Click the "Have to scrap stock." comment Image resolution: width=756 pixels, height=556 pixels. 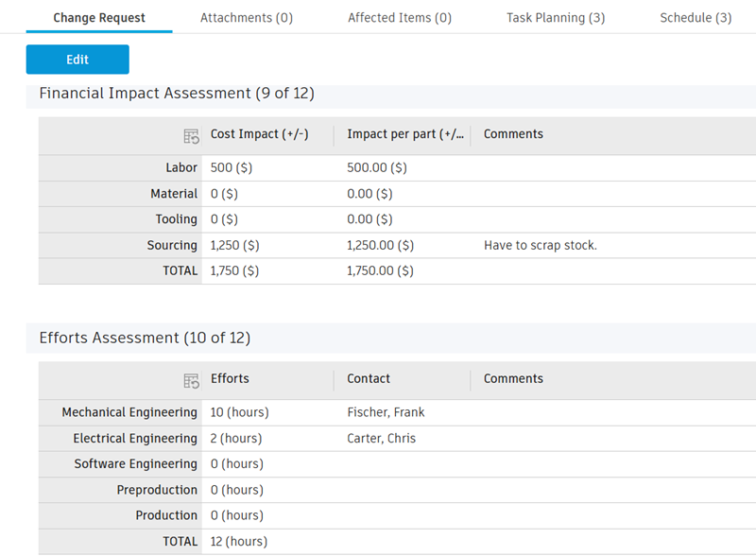(x=540, y=246)
